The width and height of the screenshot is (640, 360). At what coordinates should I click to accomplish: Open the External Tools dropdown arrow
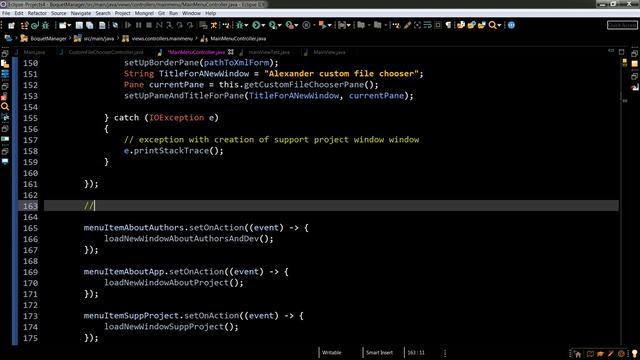(296, 25)
